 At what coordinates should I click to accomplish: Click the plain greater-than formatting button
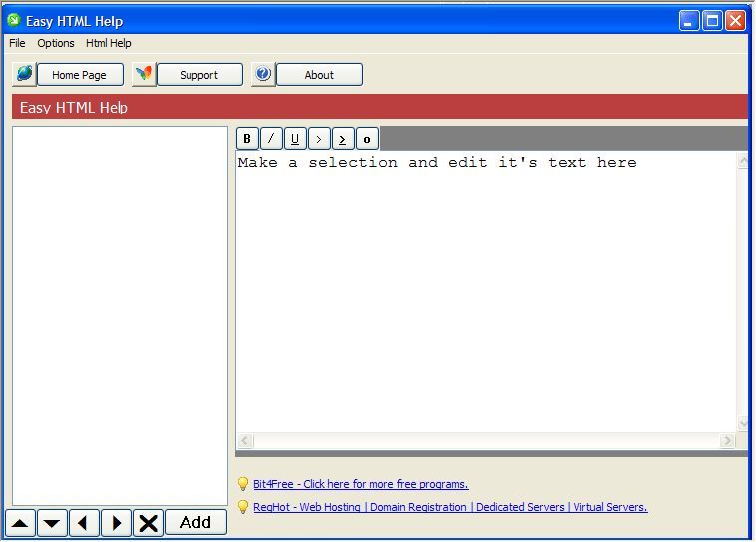(319, 139)
